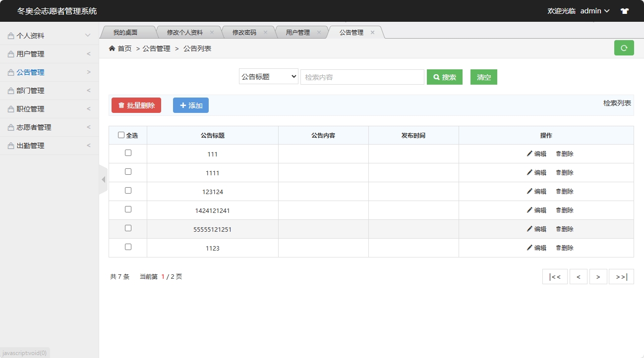Click the edit pencil for row 55555121251
Viewport: 644px width, 358px height.
point(529,229)
